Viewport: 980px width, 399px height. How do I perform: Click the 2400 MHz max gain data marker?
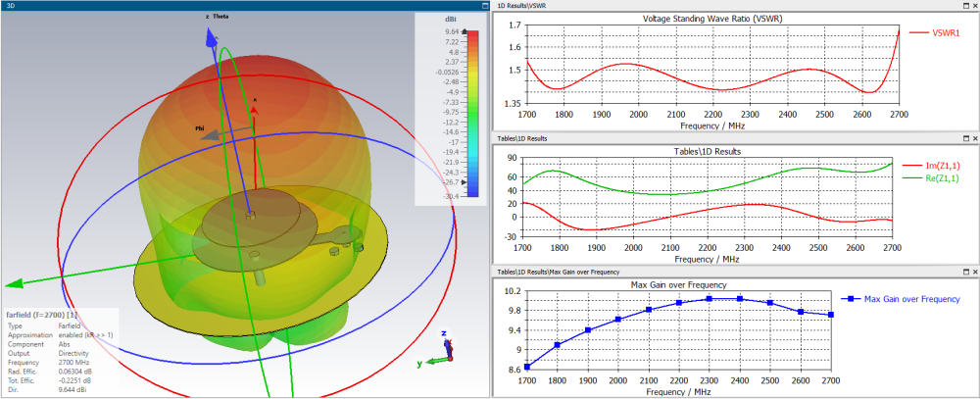740,299
